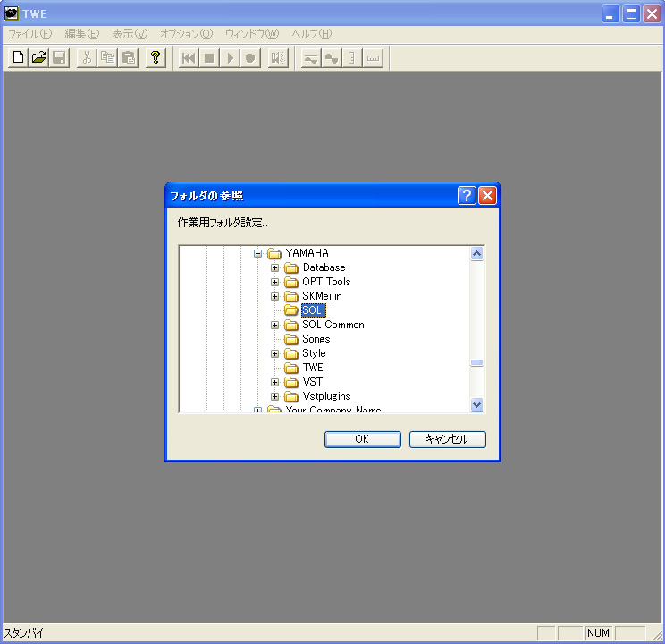Collapse the YAMAHA folder node
This screenshot has height=644, width=665.
click(257, 253)
